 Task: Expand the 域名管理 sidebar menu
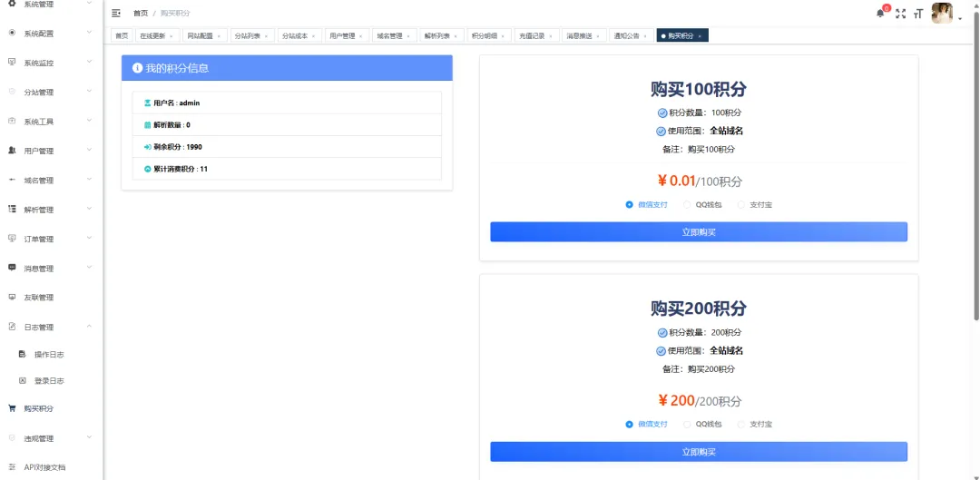click(89, 180)
